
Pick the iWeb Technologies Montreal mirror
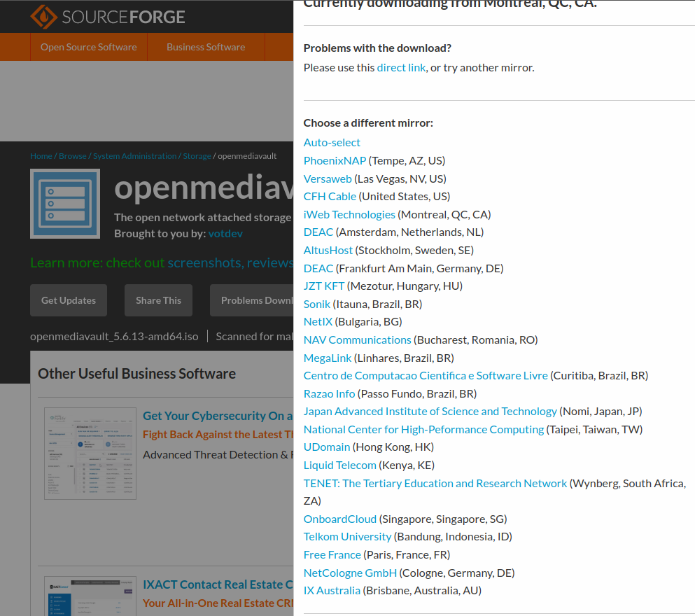pos(349,214)
